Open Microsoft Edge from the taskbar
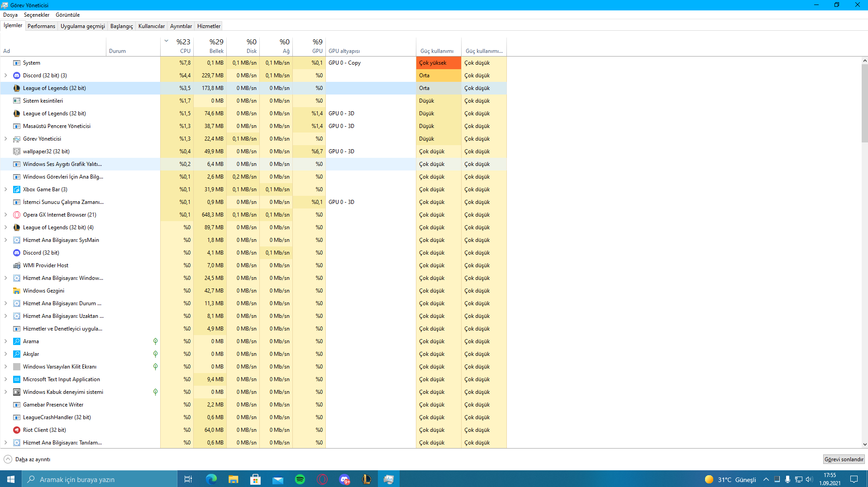Screen dimensions: 868x487 tap(211, 479)
